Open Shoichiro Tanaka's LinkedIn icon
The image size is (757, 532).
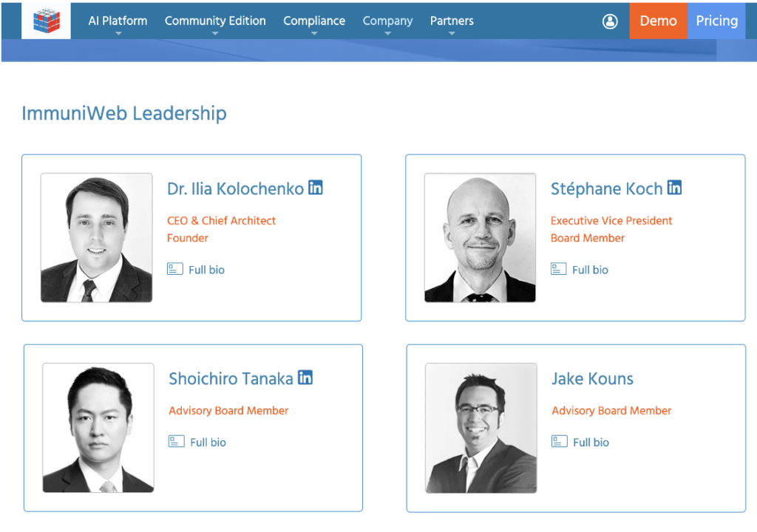305,378
